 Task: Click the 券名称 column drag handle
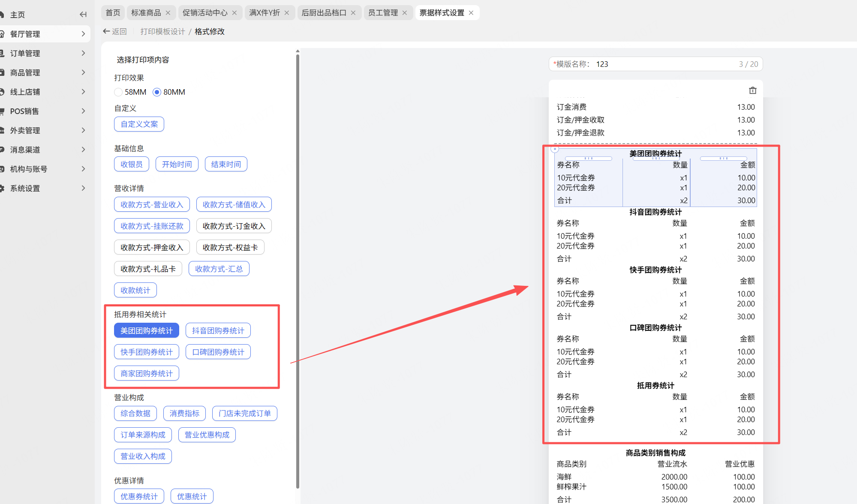(589, 159)
